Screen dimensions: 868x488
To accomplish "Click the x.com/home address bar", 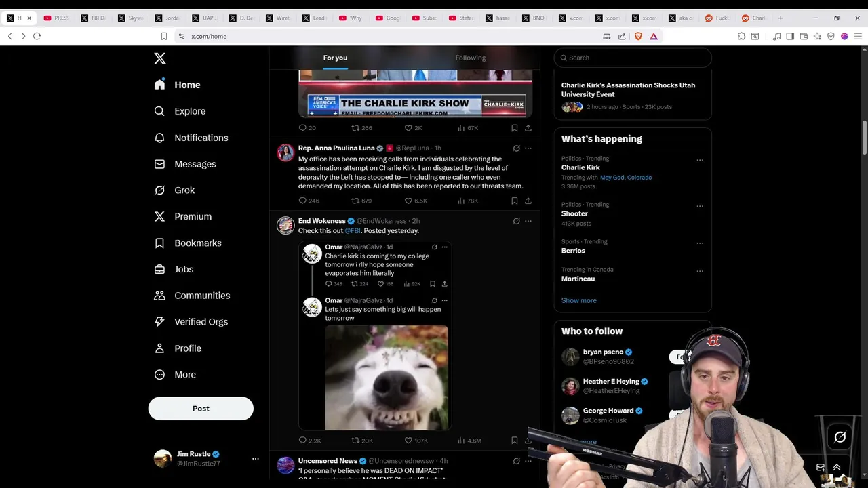I will click(x=387, y=36).
